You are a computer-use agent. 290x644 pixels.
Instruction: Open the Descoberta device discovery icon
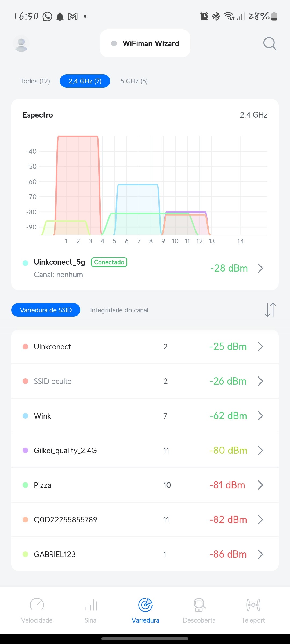pos(199,605)
